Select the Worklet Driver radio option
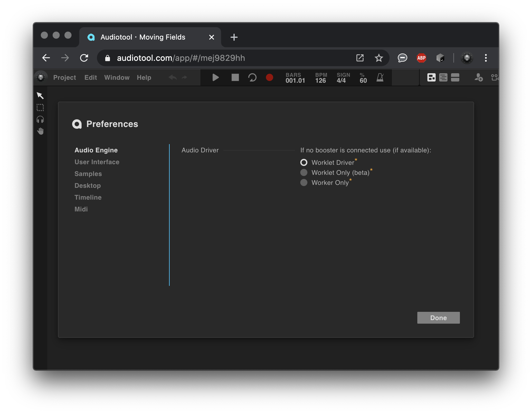Image resolution: width=532 pixels, height=414 pixels. 304,162
